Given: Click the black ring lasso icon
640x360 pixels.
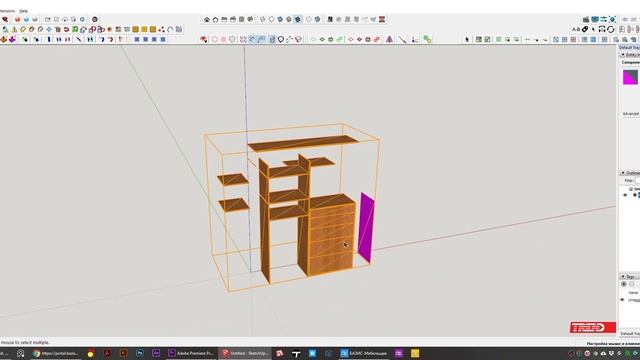Looking at the screenshot, I should (x=281, y=39).
